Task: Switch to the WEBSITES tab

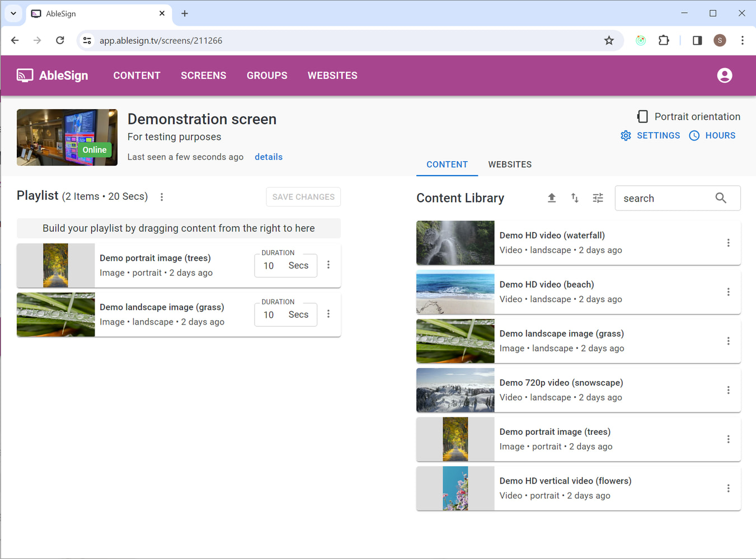Action: pos(509,165)
